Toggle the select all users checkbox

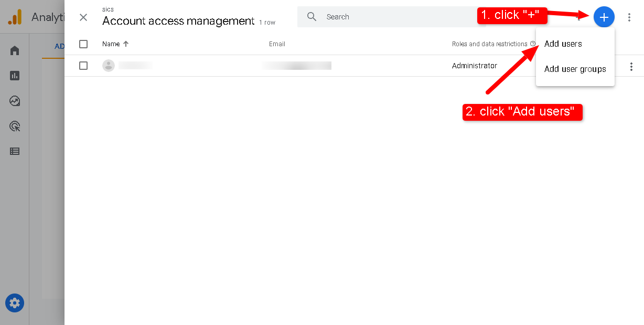coord(83,44)
